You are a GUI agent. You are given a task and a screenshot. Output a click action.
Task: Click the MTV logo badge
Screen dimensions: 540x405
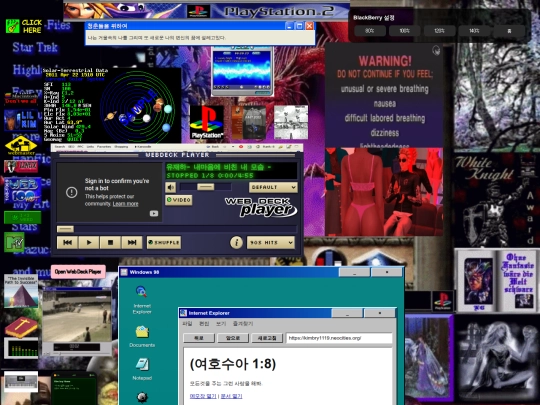[14, 242]
